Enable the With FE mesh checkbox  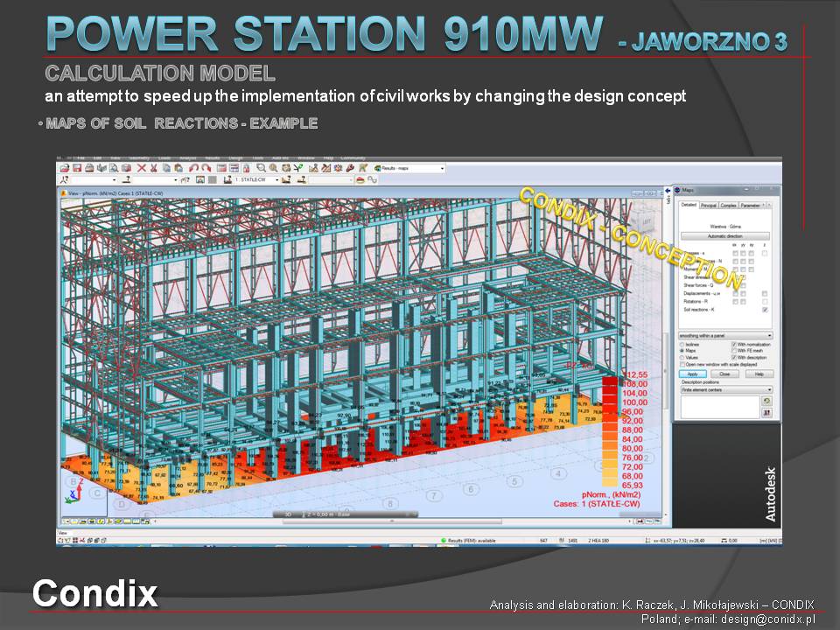(x=733, y=351)
